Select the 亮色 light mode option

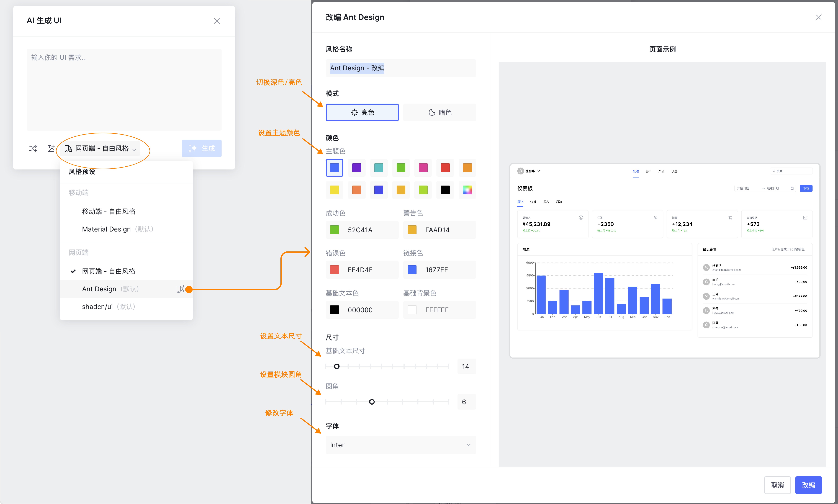pos(362,112)
